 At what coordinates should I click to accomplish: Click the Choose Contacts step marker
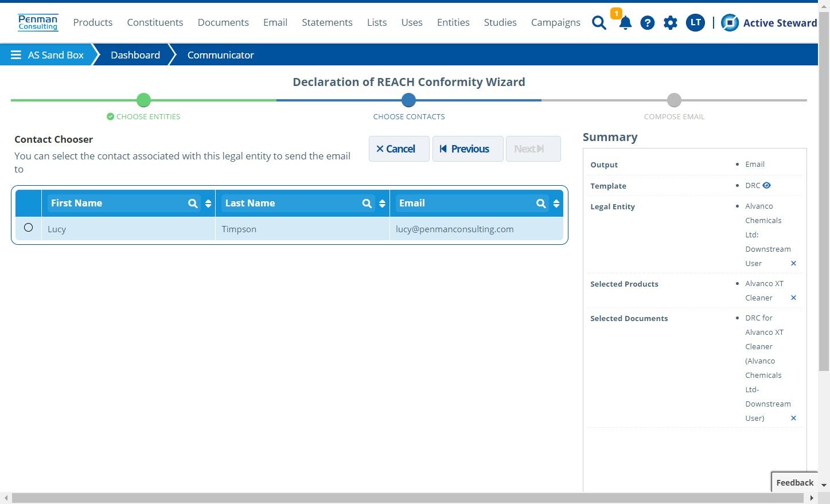pyautogui.click(x=408, y=100)
